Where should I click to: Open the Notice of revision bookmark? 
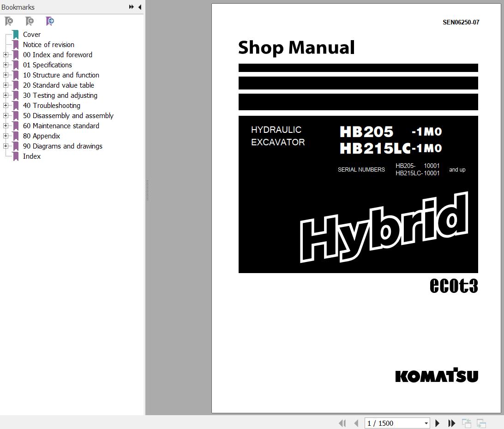(x=48, y=45)
